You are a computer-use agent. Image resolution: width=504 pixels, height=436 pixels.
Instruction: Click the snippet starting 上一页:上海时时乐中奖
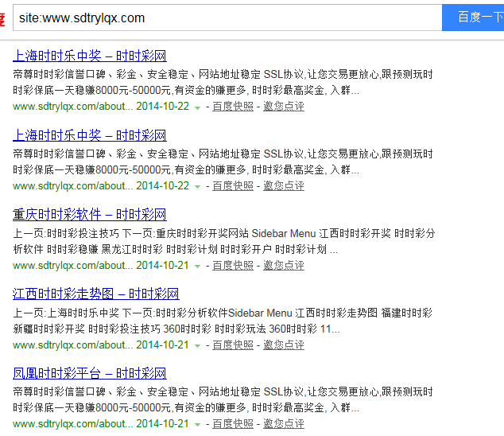[223, 321]
